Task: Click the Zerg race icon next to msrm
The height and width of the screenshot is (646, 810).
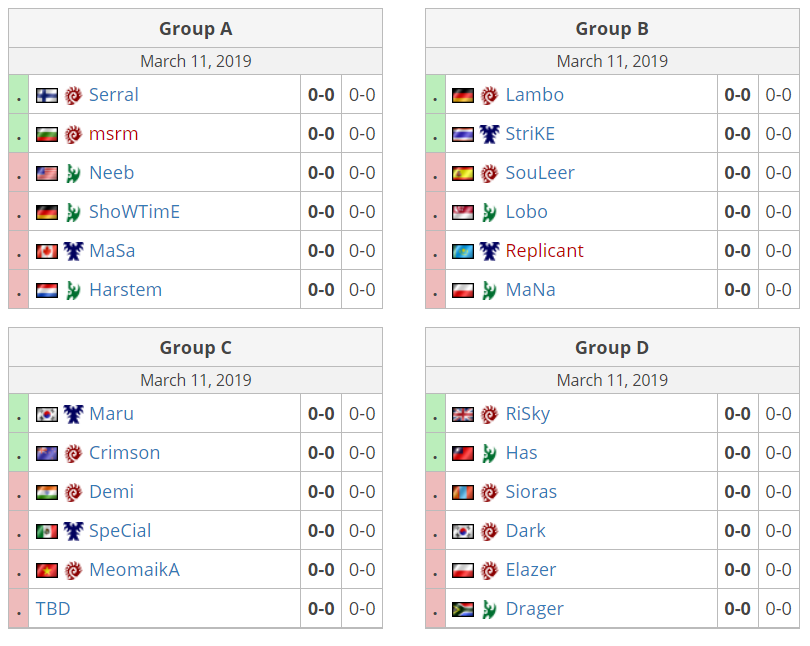Action: [73, 134]
